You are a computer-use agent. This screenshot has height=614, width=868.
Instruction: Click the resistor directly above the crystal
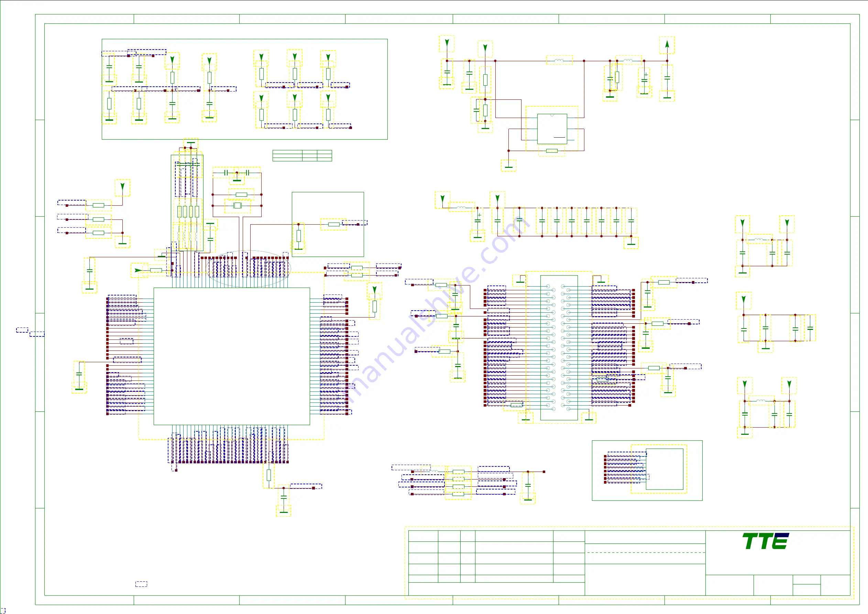coord(241,194)
